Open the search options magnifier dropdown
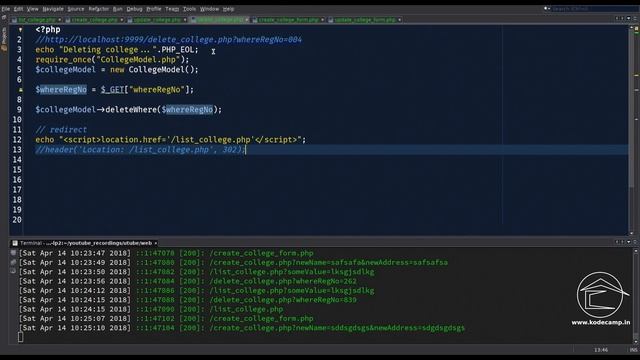The width and height of the screenshot is (640, 360). click(x=547, y=9)
